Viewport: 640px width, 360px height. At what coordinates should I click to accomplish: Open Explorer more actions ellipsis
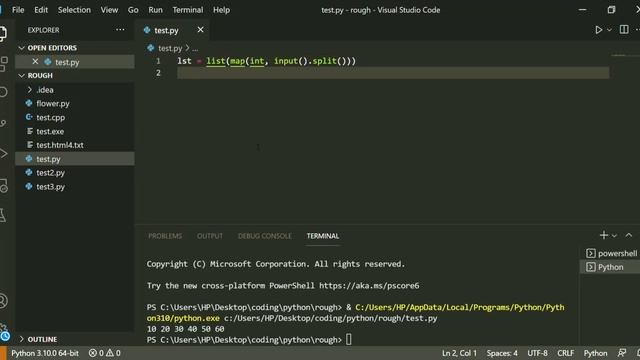[x=120, y=29]
